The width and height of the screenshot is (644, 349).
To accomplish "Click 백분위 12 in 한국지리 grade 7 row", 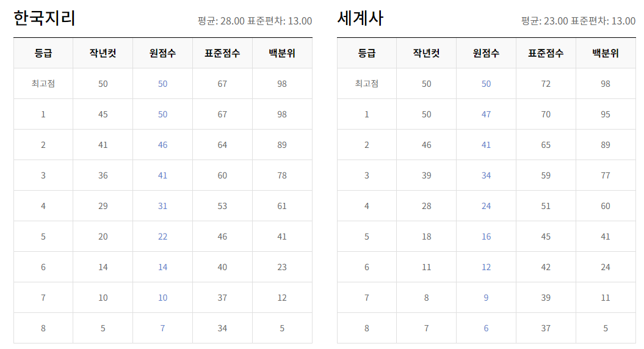I will (x=282, y=298).
